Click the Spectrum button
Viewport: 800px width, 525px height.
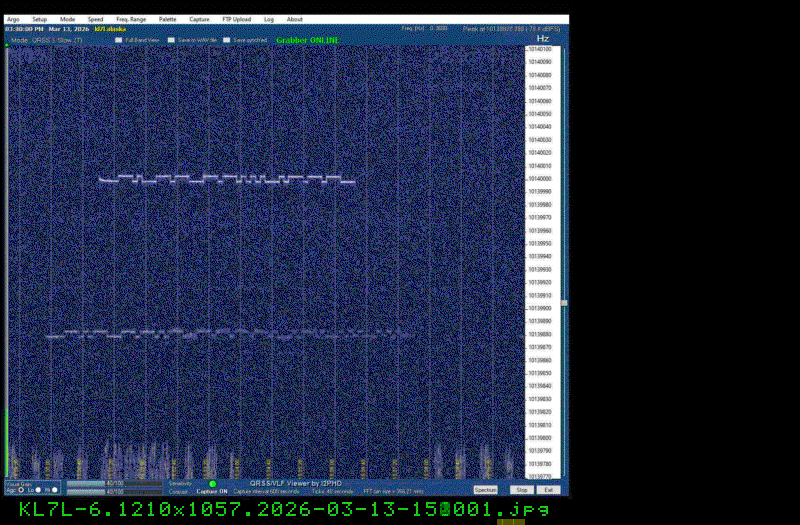485,490
